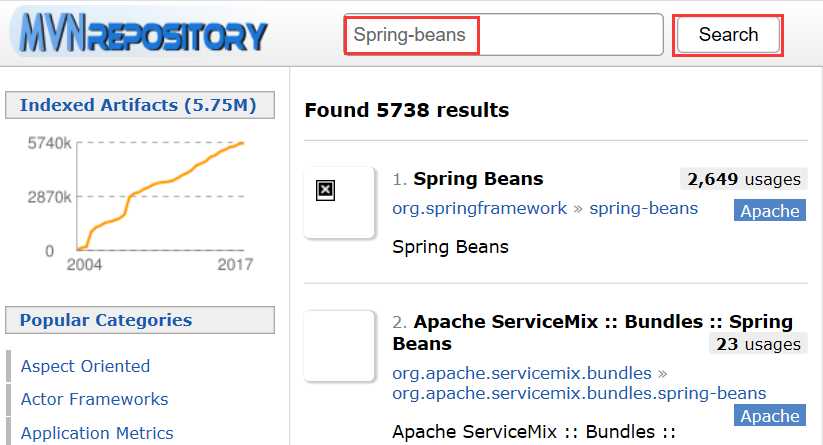The height and width of the screenshot is (445, 823).
Task: Click the broken image icon for Spring Beans
Action: tap(324, 190)
